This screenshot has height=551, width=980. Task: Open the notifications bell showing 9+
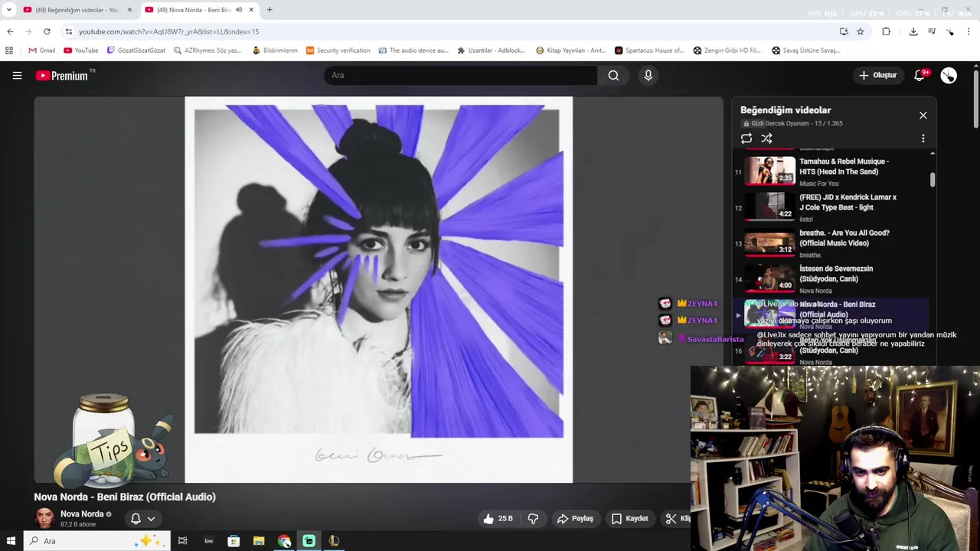click(x=920, y=75)
